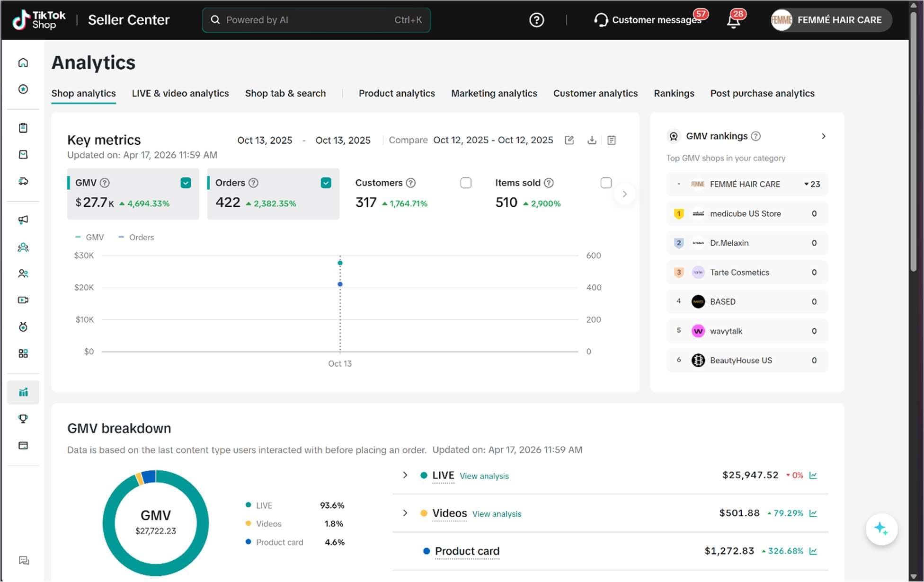Open trend chart icon for LIVE row
The height and width of the screenshot is (582, 924).
(813, 475)
